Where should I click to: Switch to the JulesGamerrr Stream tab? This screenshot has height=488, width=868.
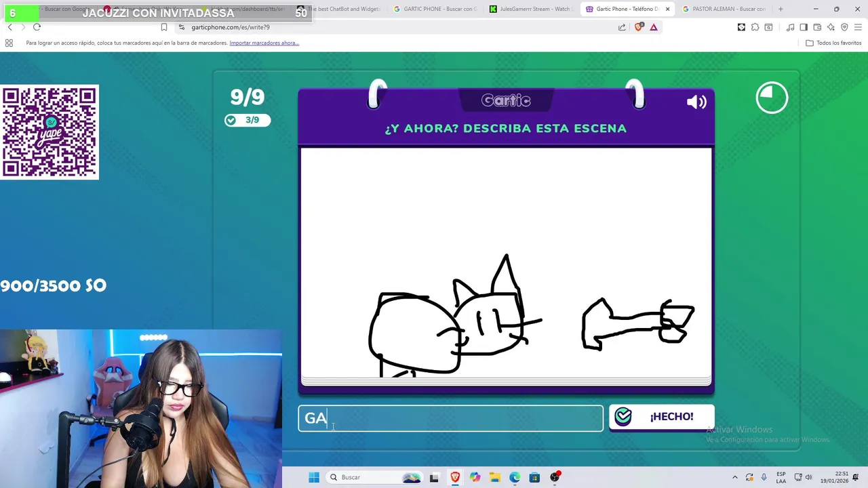pyautogui.click(x=532, y=9)
